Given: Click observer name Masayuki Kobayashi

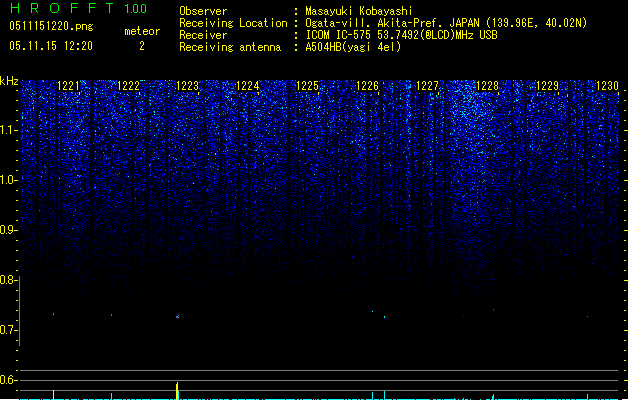Looking at the screenshot, I should (359, 11).
